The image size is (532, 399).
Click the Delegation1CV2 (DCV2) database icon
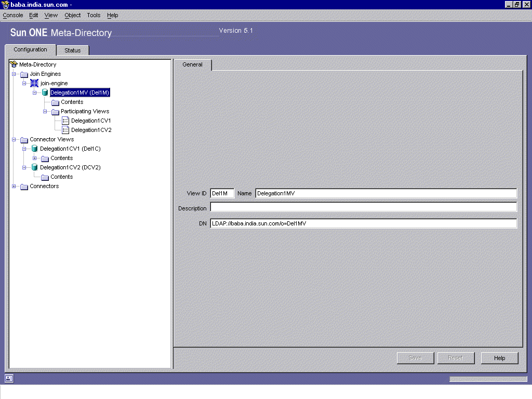(34, 167)
